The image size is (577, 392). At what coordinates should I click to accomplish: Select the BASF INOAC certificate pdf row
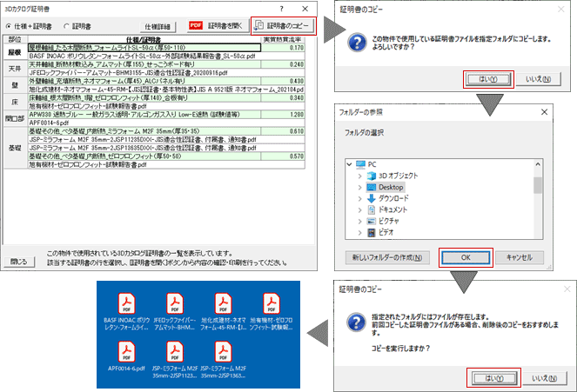tap(166, 56)
